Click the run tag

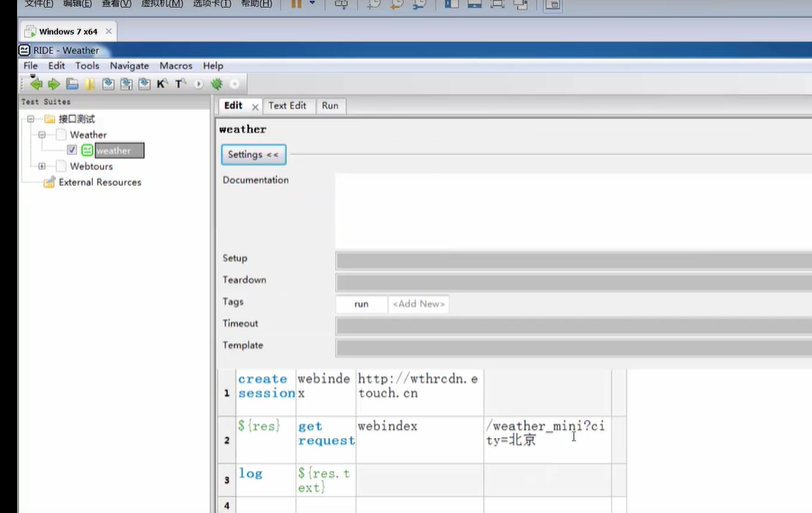click(361, 304)
